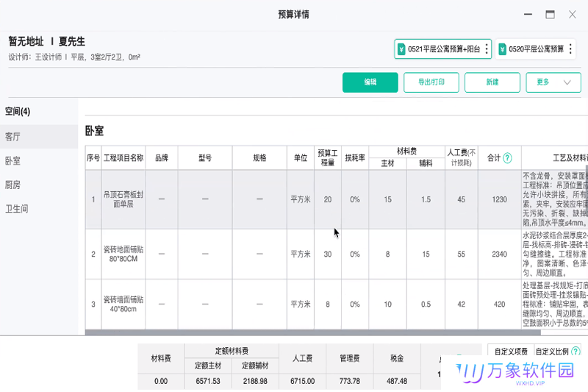Click the 吊顶石膏板封面单层 row name
The height and width of the screenshot is (392, 588).
(x=123, y=199)
